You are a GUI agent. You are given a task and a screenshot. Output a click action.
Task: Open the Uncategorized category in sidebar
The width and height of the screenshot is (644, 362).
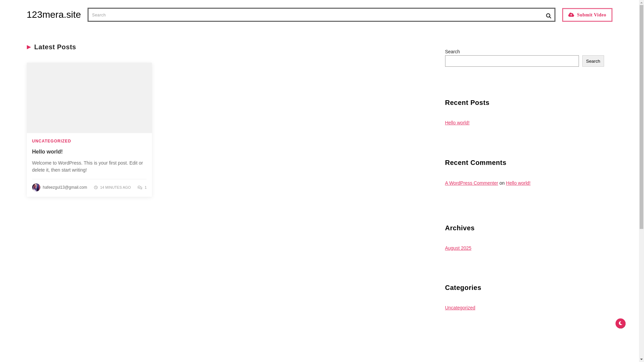(460, 308)
